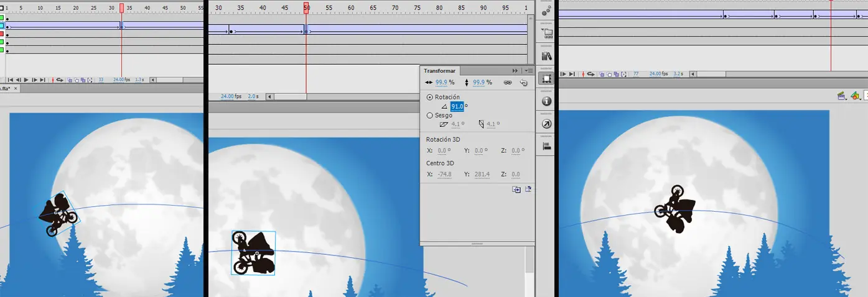Edit multiple frames in left timeline
This screenshot has height=297, width=868.
point(83,80)
